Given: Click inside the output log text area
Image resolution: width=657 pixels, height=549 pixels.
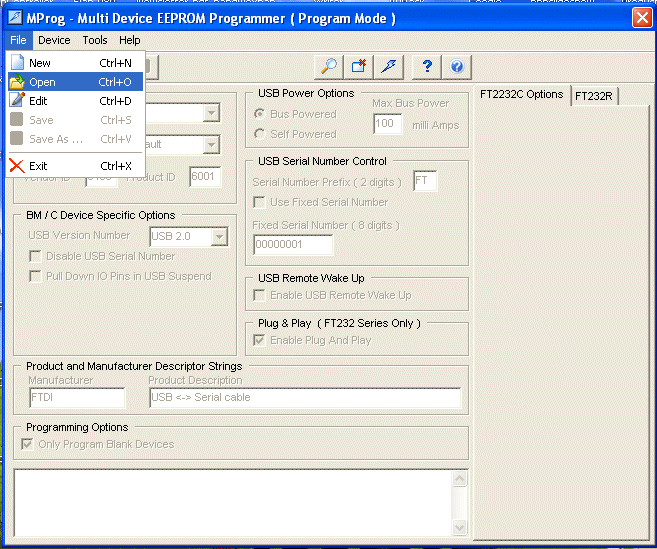Looking at the screenshot, I should [x=233, y=503].
